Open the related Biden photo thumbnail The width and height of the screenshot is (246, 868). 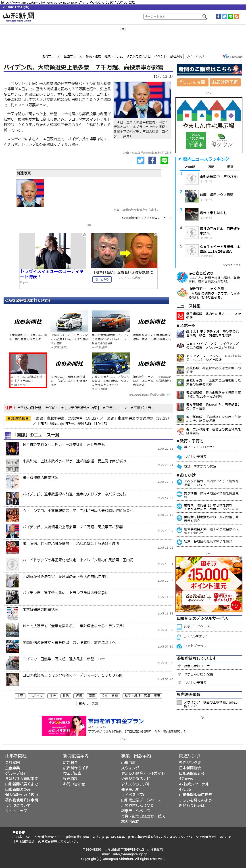pyautogui.click(x=30, y=193)
